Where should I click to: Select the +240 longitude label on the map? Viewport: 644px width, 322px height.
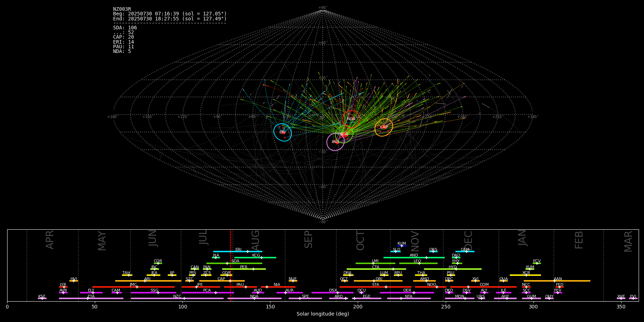click(x=462, y=117)
